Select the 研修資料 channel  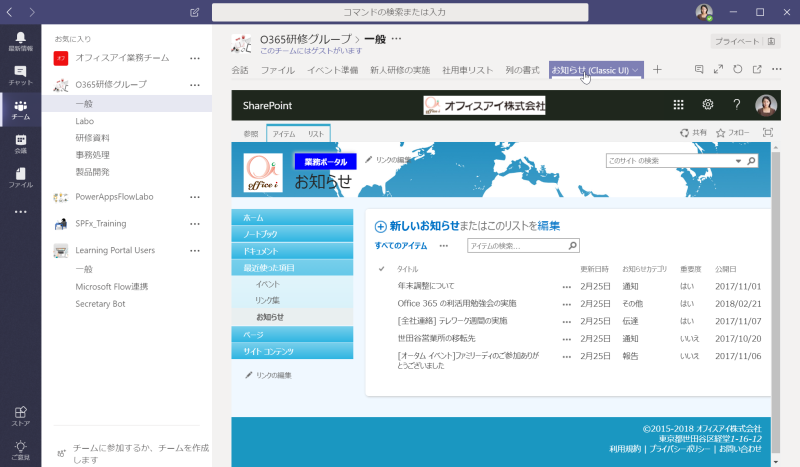point(92,138)
